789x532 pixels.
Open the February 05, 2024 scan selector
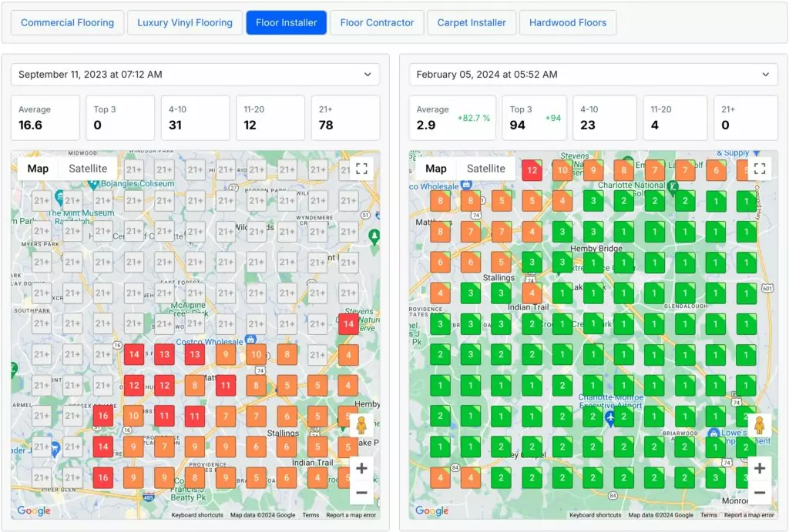click(x=593, y=74)
